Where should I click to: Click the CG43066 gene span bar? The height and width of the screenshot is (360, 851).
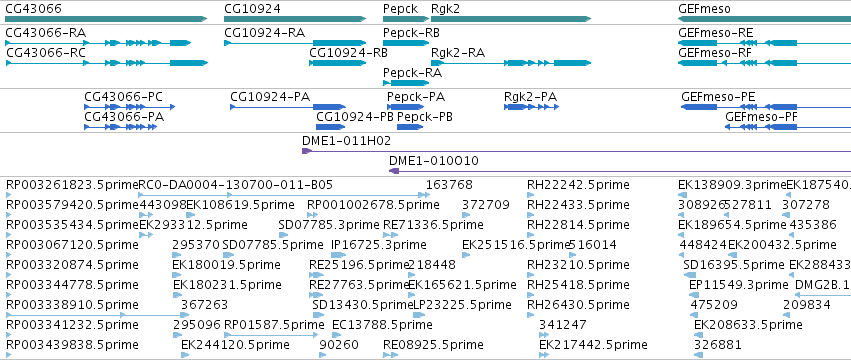106,20
